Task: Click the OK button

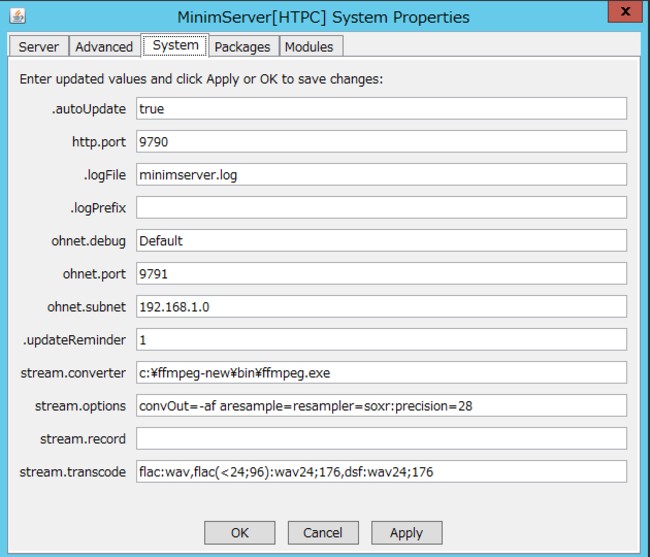Action: [240, 533]
